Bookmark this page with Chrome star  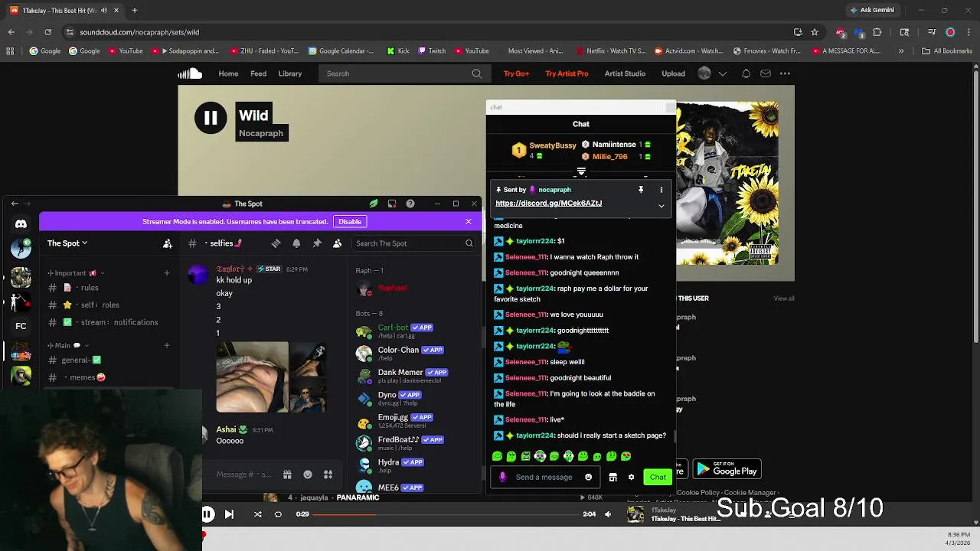(815, 32)
